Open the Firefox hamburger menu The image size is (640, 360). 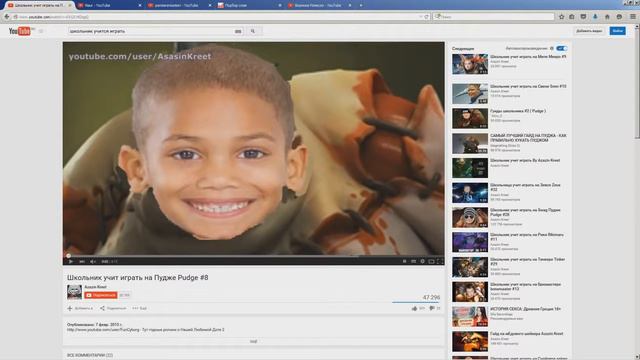coord(633,17)
